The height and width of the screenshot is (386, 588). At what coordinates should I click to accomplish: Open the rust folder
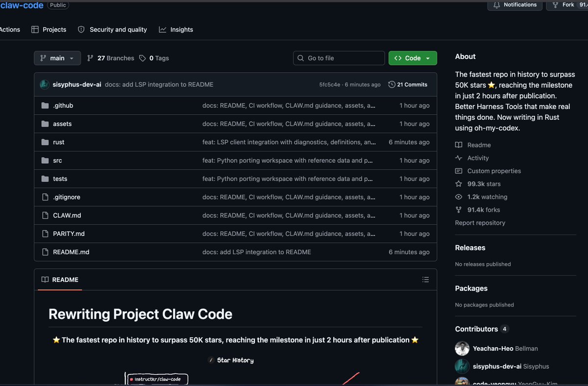(59, 142)
